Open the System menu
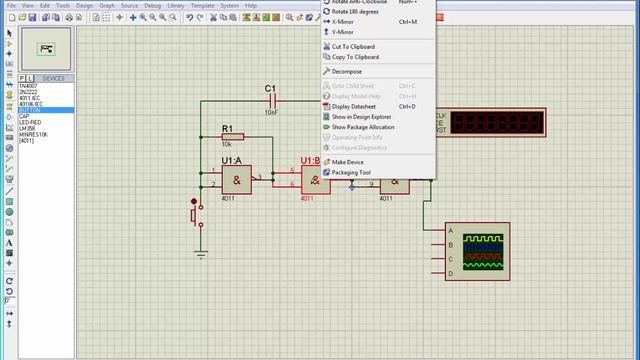This screenshot has width=640, height=360. pyautogui.click(x=229, y=6)
